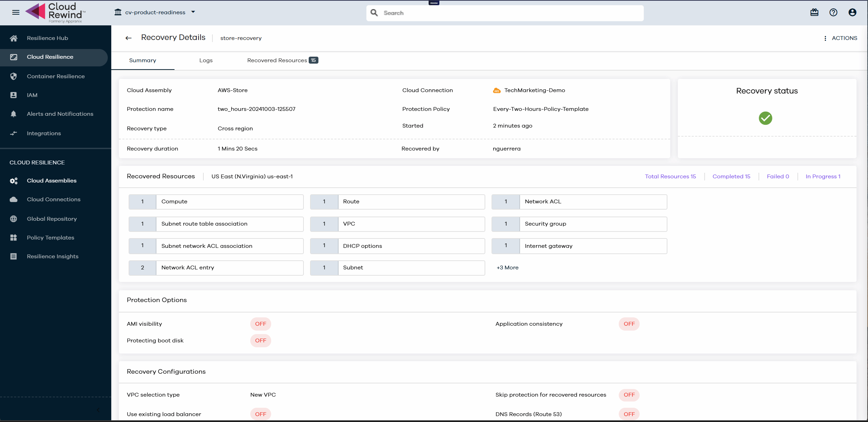Open the Resilience Hub home icon

(x=14, y=38)
